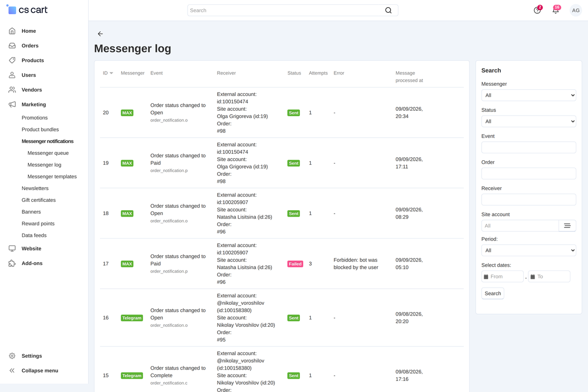The height and width of the screenshot is (392, 588).
Task: Click the order '#95' text
Action: [x=221, y=340]
